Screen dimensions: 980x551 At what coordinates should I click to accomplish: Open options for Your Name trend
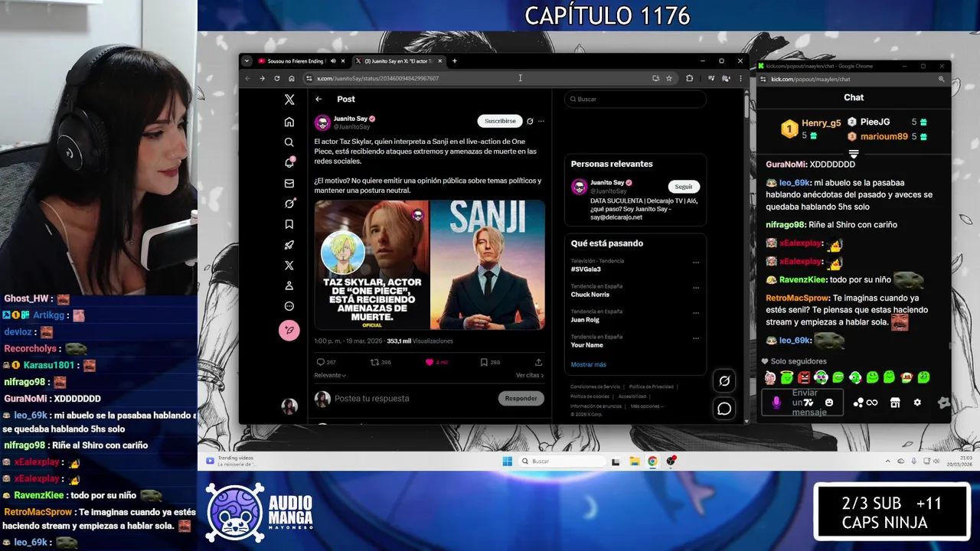[x=696, y=338]
